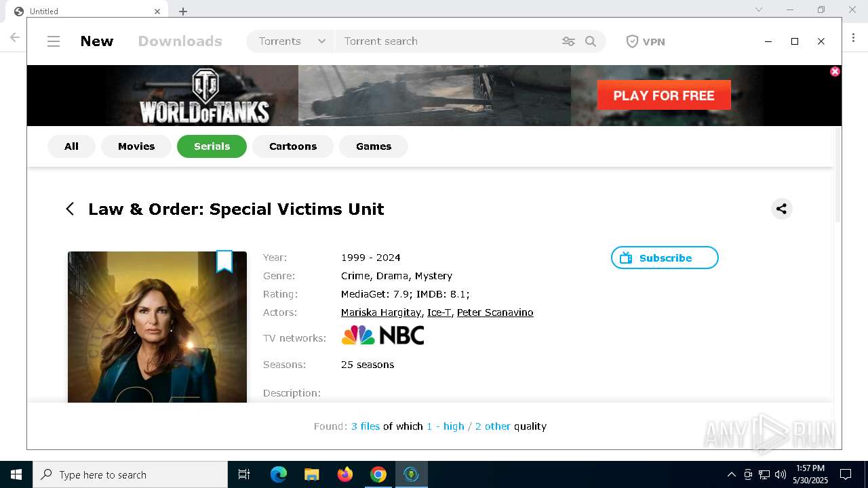Subscribe to the series
Image resolution: width=868 pixels, height=488 pixels.
coord(665,258)
